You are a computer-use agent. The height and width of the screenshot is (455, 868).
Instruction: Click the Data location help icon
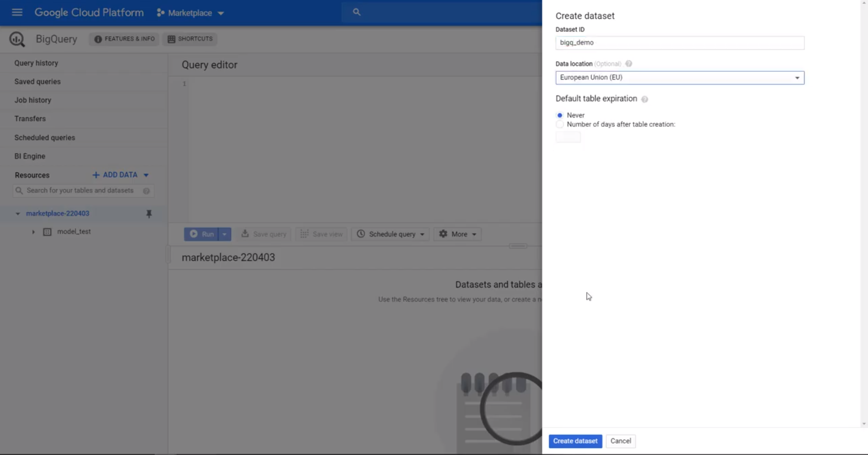(x=629, y=64)
